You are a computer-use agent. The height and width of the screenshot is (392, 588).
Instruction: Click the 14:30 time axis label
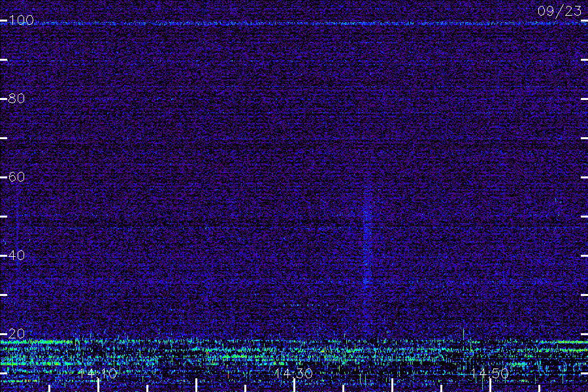coord(293,373)
